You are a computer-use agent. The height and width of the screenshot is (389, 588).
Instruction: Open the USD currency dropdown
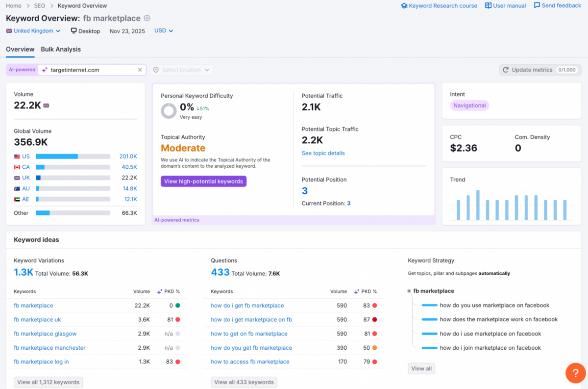[x=164, y=30]
